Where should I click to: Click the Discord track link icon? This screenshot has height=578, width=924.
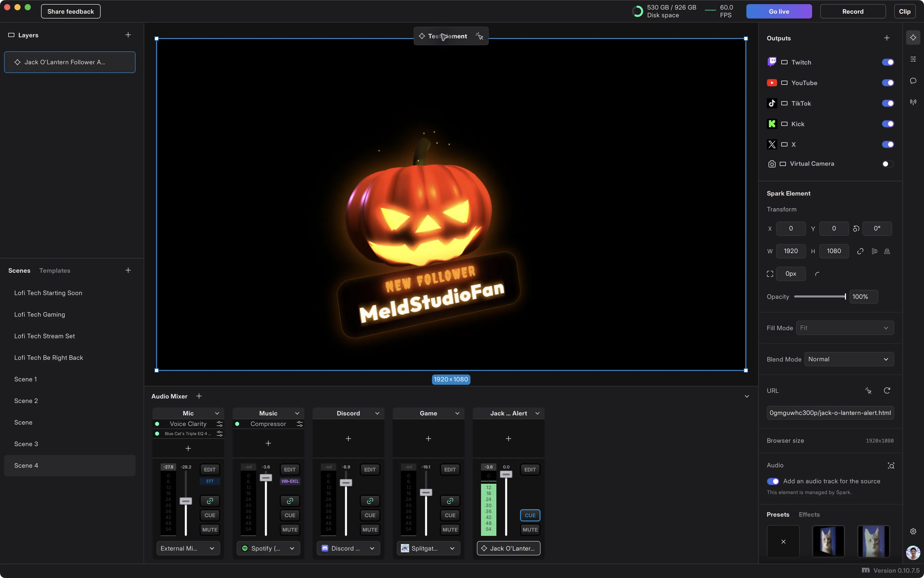(x=370, y=501)
